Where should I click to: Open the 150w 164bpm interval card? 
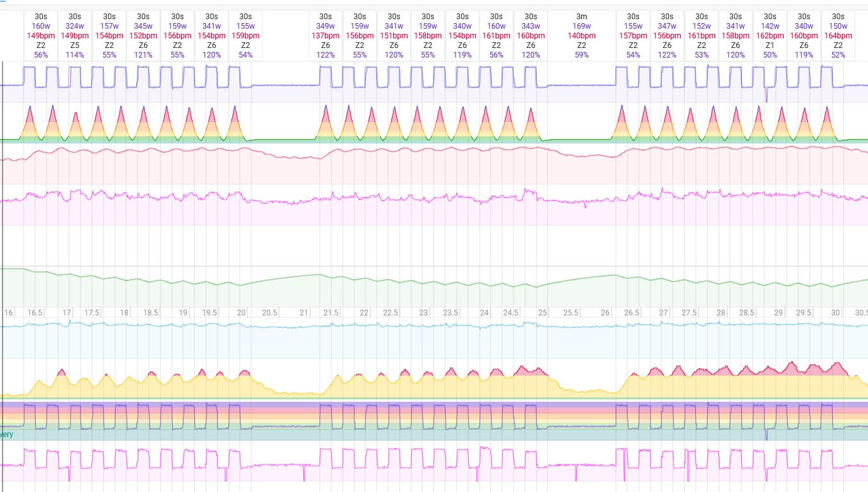point(838,35)
